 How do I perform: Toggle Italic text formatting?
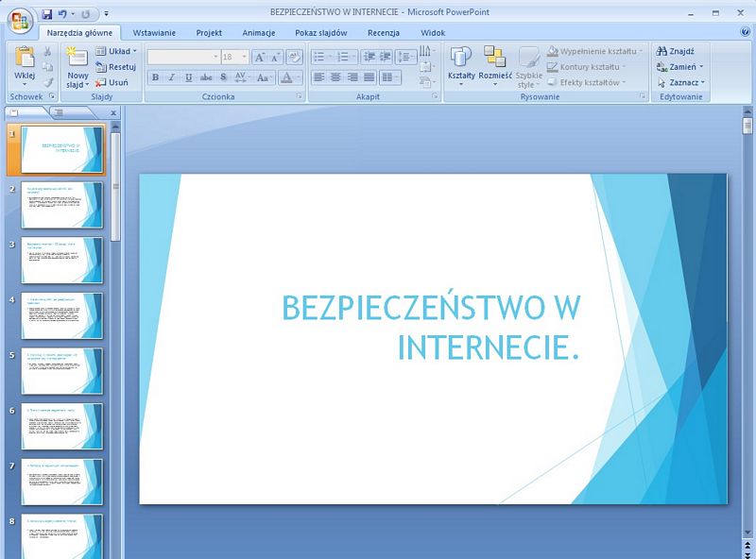tap(172, 77)
